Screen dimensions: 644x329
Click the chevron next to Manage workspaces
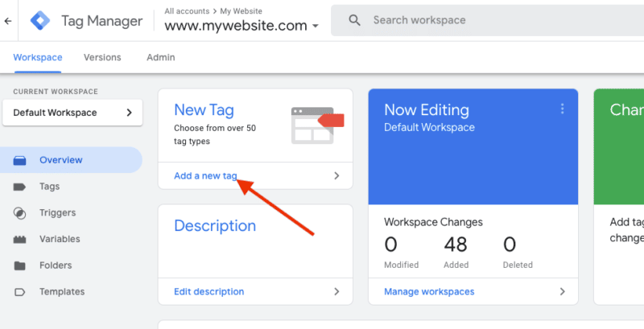(562, 292)
